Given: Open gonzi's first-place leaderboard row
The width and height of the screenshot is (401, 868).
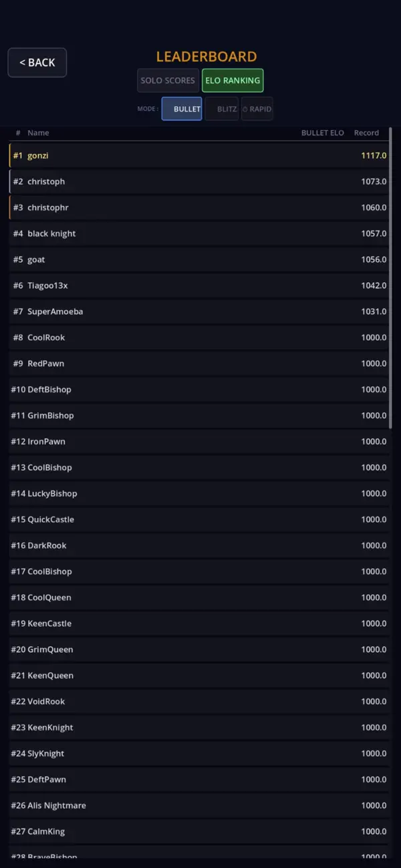Looking at the screenshot, I should coord(199,155).
